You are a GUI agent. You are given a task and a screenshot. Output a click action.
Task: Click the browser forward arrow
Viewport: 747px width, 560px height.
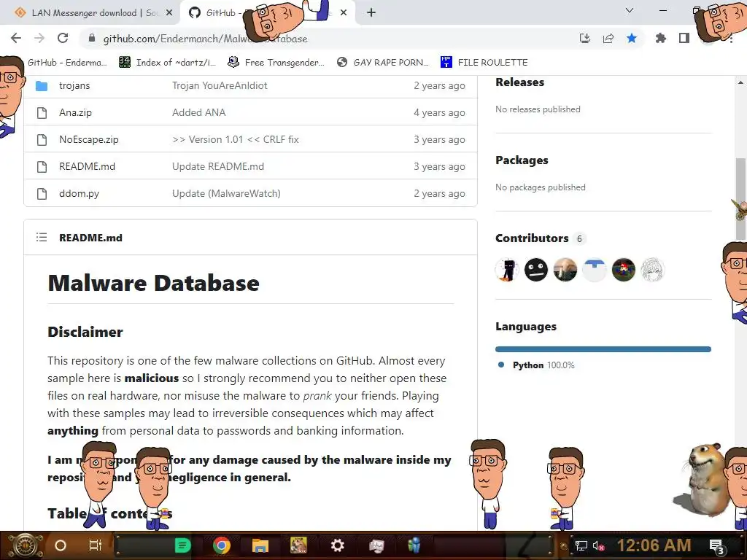(39, 38)
